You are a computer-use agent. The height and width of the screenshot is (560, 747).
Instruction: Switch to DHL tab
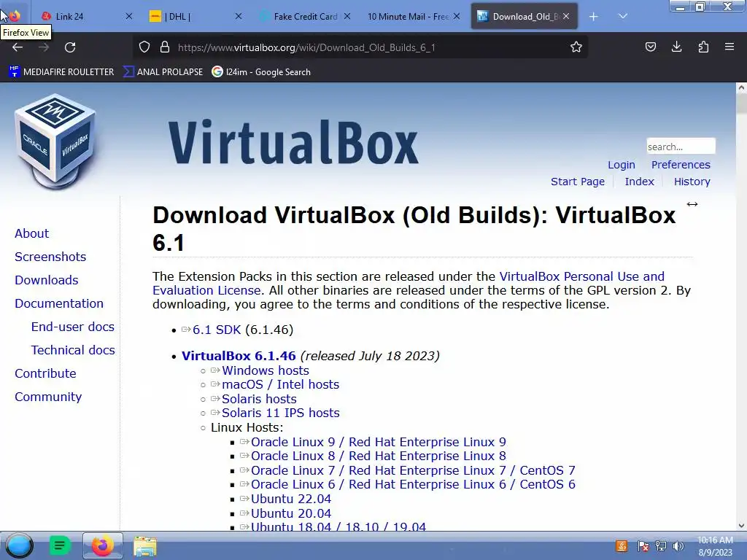[190, 17]
